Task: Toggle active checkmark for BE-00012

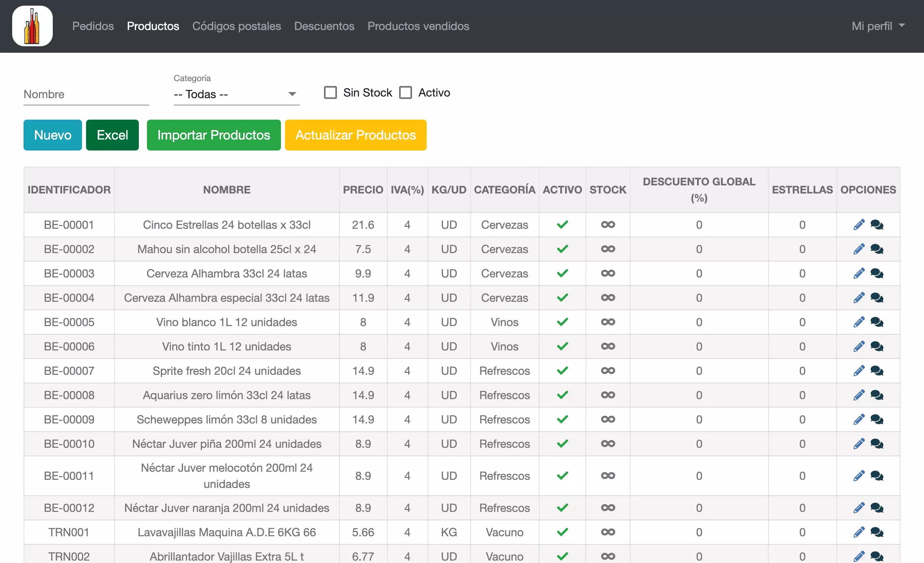Action: click(562, 508)
